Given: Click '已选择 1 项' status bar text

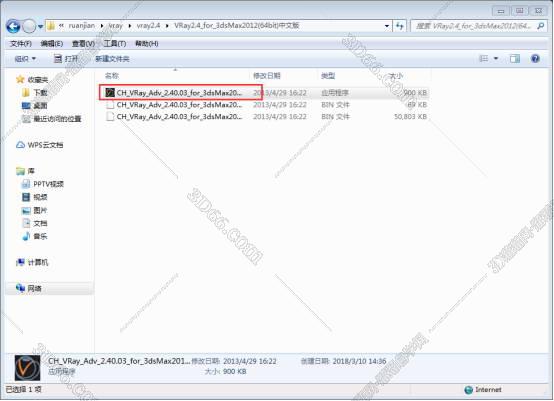Looking at the screenshot, I should click(x=24, y=389).
